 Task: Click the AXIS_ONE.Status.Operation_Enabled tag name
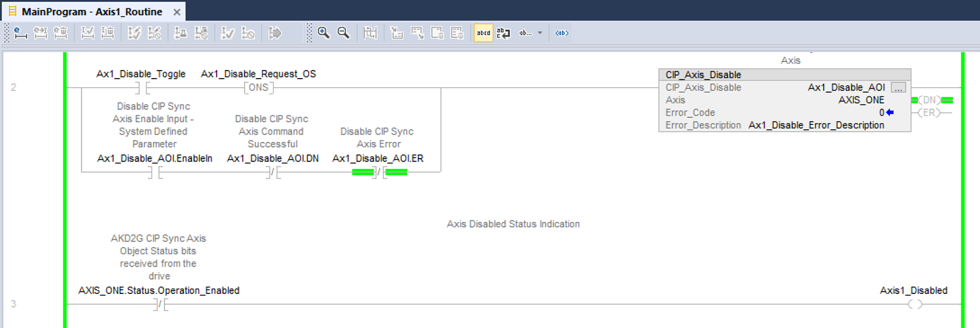[x=159, y=290]
